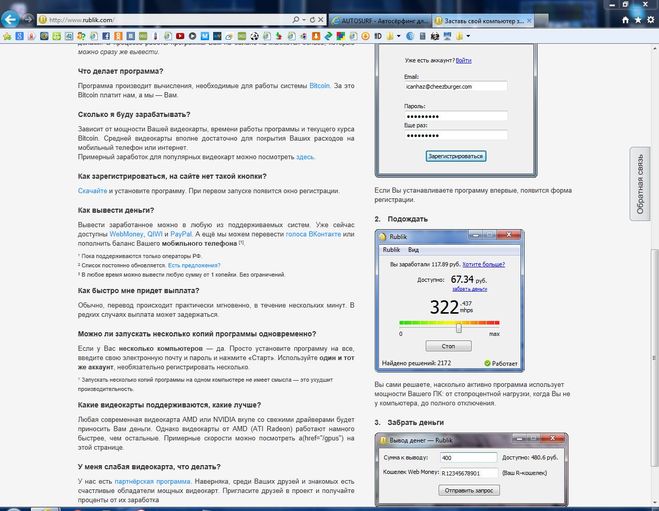Open the 'партнёрская программа' link
The image size is (659, 511).
point(152,482)
